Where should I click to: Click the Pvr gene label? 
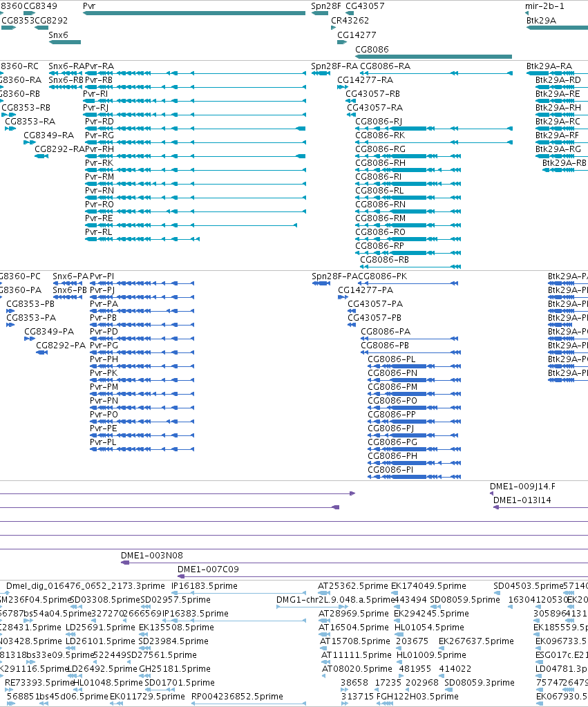[89, 6]
